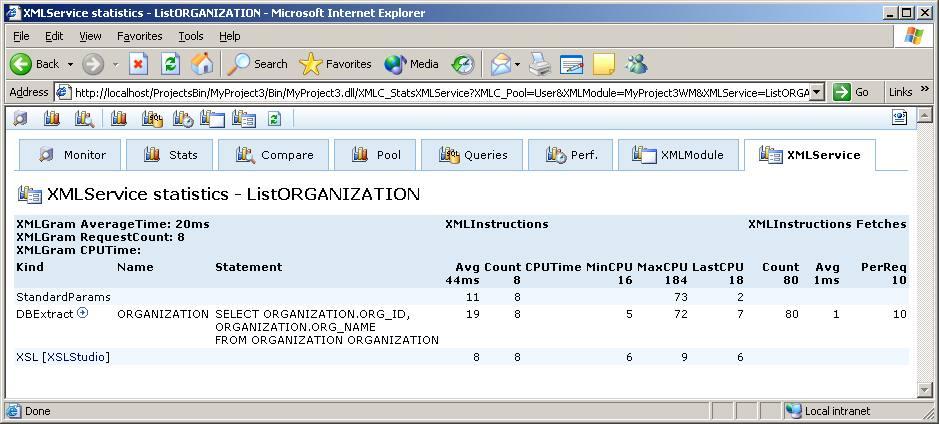Click the Monitor speaker icon in page toolbar
Viewport: 939px width, 424px height.
pyautogui.click(x=21, y=118)
